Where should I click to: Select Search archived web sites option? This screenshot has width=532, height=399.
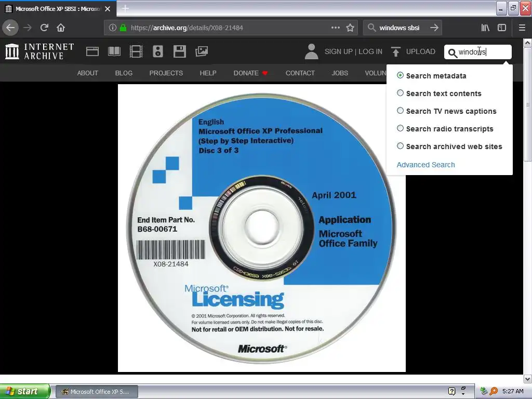(x=400, y=146)
